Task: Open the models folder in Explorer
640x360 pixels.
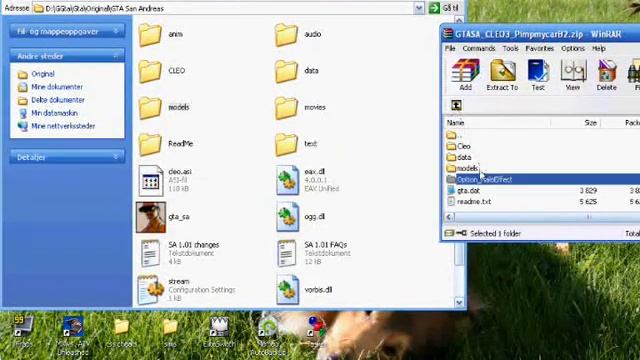Action: [164, 107]
